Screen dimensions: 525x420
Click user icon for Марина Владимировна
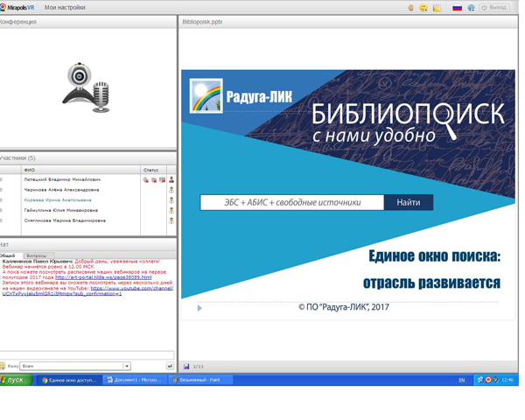click(x=171, y=220)
